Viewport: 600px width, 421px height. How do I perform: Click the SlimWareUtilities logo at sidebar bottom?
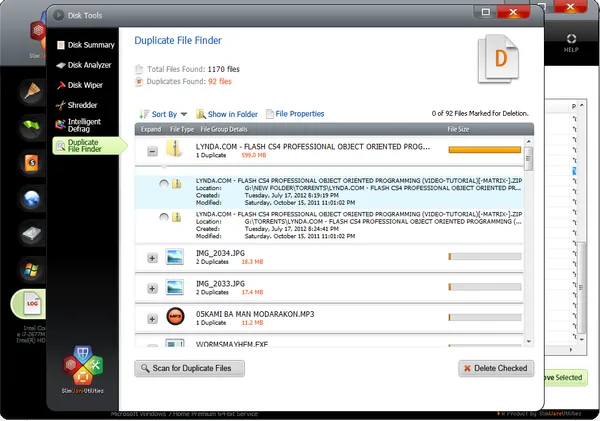coord(83,369)
